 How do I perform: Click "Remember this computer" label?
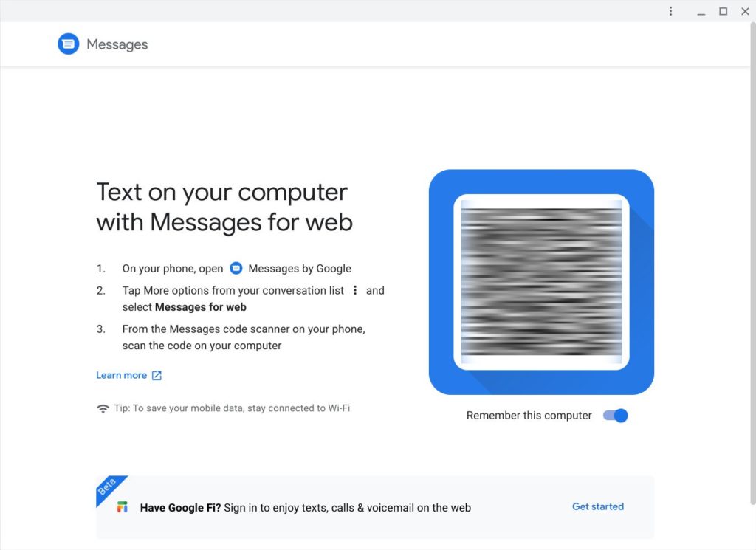(529, 416)
